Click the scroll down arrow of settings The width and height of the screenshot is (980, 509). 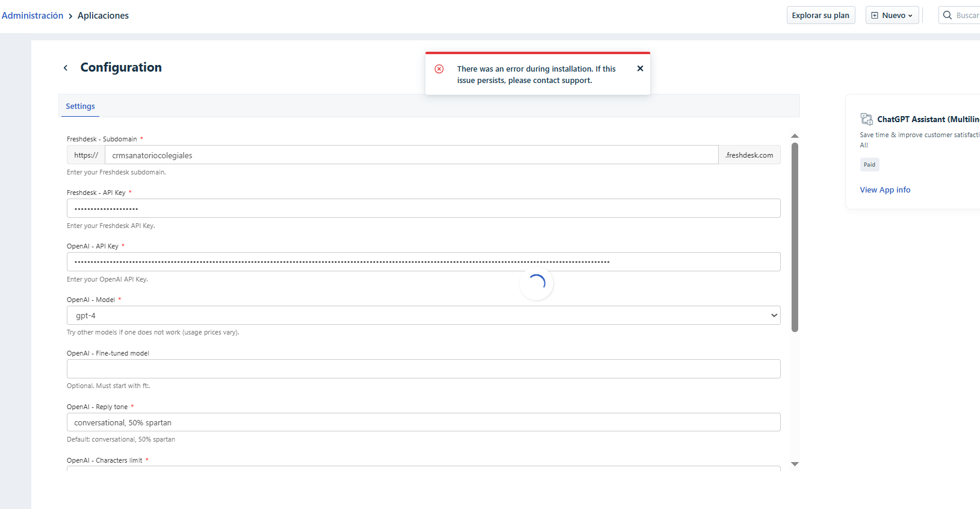tap(795, 464)
